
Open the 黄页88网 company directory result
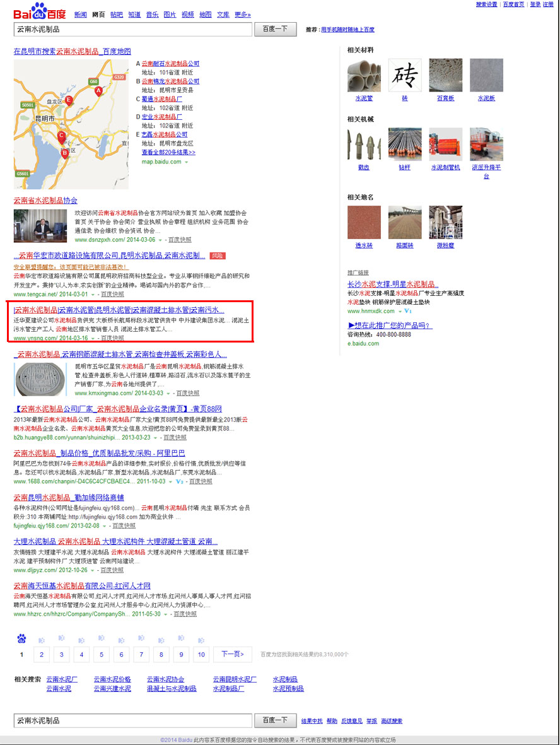pyautogui.click(x=118, y=409)
